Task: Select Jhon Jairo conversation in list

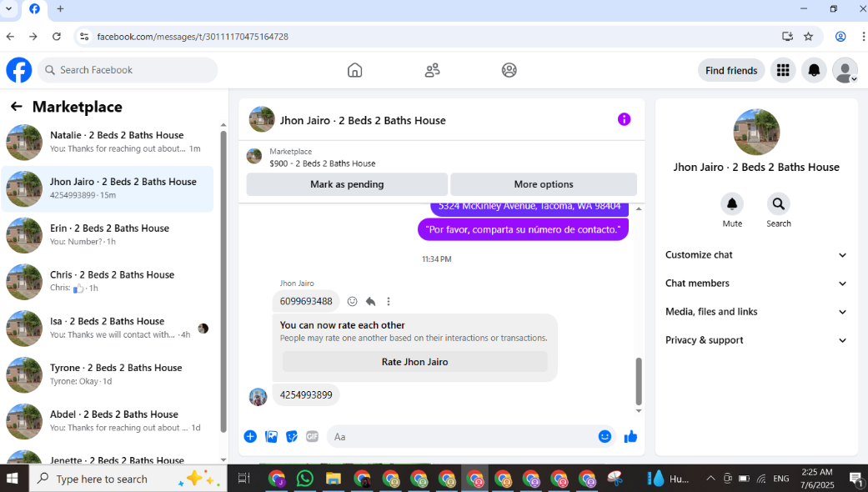Action: [108, 188]
